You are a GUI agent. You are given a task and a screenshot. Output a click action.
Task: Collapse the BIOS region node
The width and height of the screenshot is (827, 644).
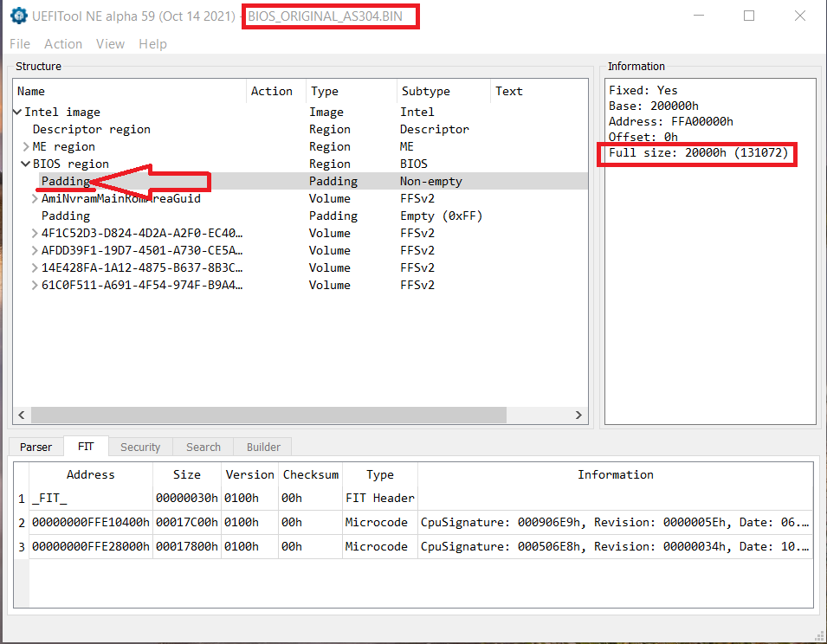pyautogui.click(x=25, y=164)
